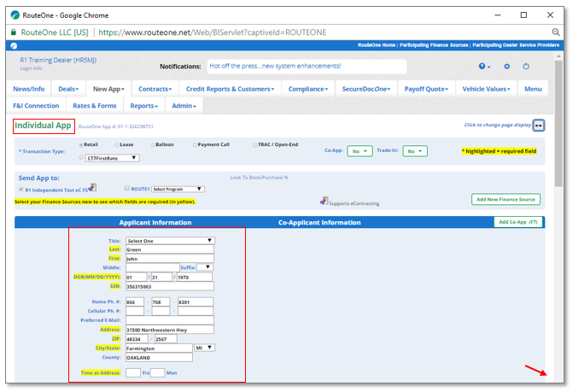Screen dimensions: 573x392
Task: Open the Select Program dropdown
Action: coord(178,190)
